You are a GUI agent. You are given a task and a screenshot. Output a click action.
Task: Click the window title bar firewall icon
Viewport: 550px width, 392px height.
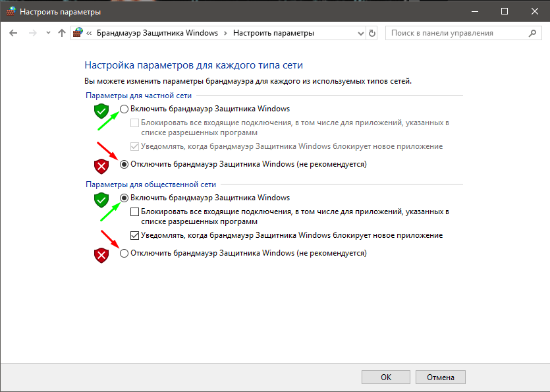[x=11, y=11]
